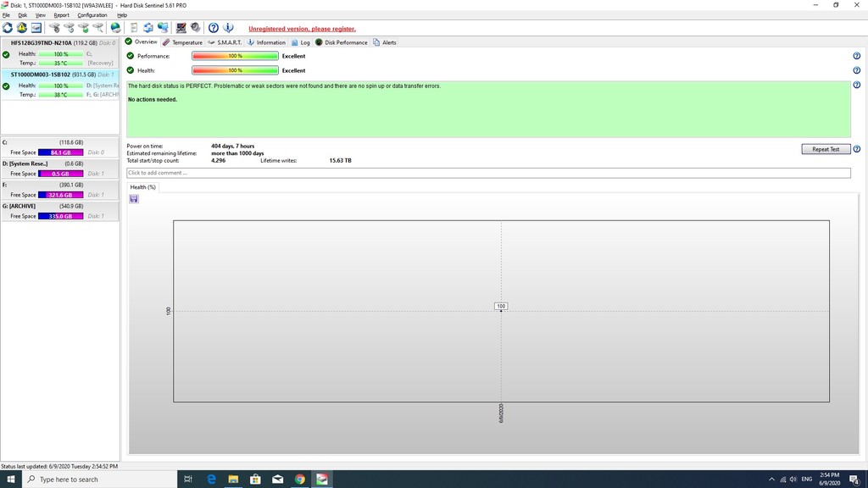Click the disk icon with green checkmark
Screen dimensions: 868x488
[x=83, y=28]
